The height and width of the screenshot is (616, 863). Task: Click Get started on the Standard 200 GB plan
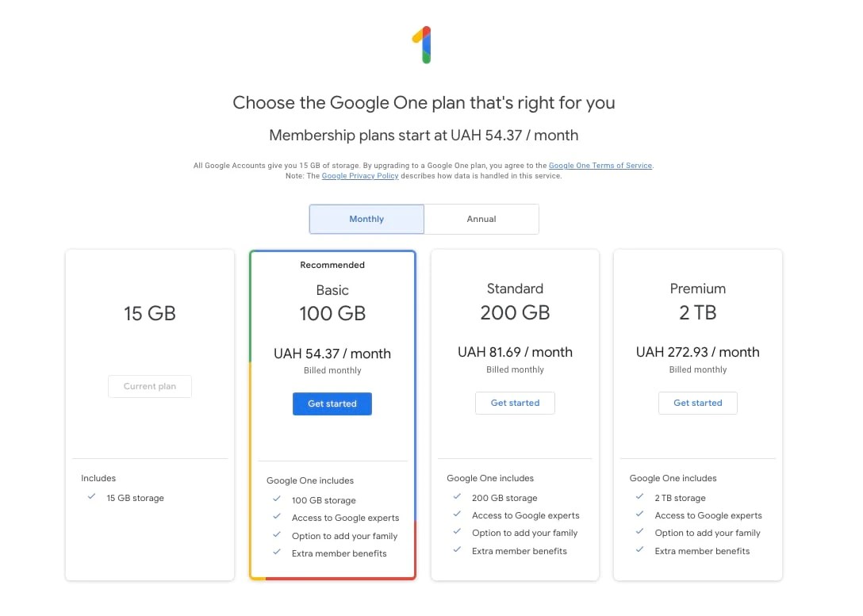(515, 403)
